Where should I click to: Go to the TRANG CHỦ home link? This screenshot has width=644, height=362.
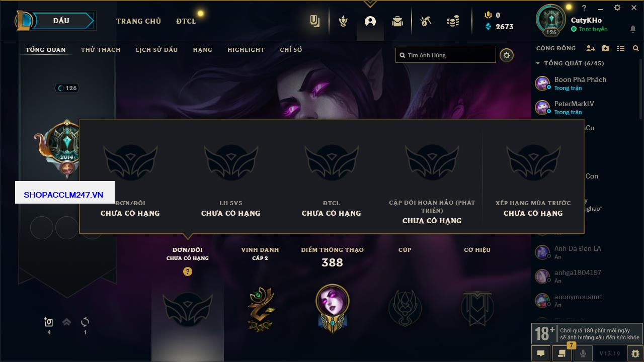138,21
